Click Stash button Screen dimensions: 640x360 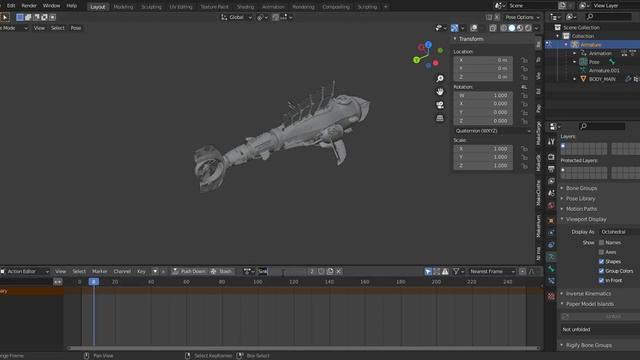pos(221,271)
